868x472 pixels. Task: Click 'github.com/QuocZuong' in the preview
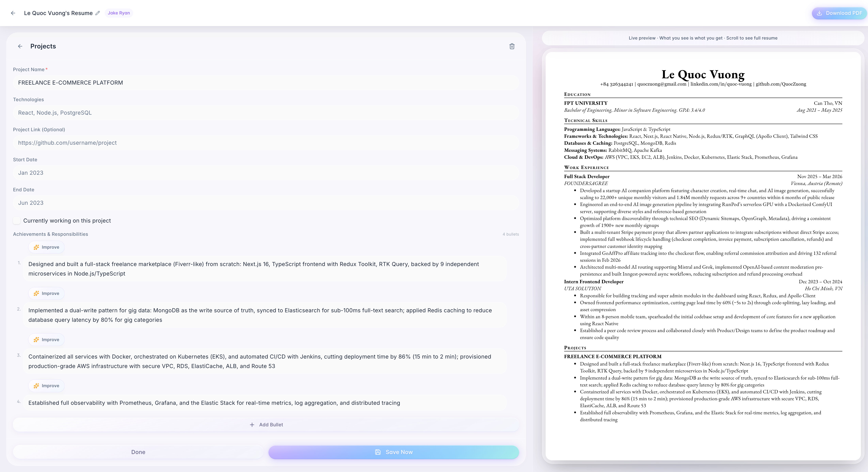tap(781, 84)
